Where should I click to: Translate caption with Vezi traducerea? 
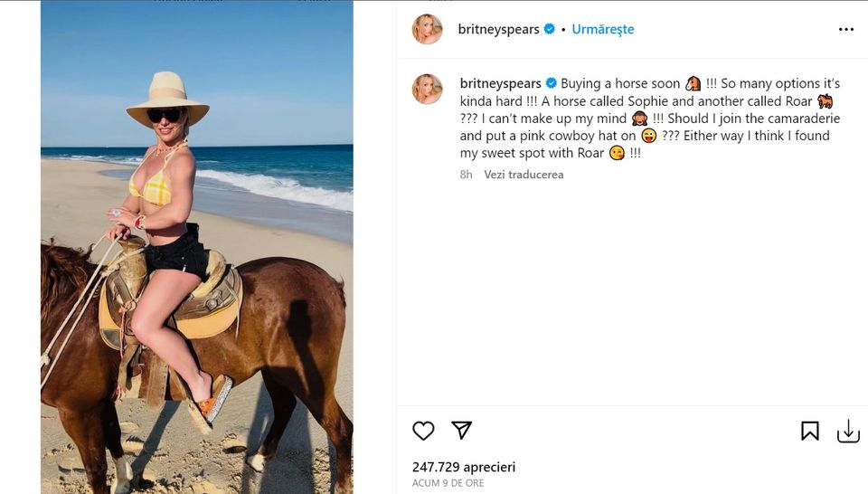[524, 174]
